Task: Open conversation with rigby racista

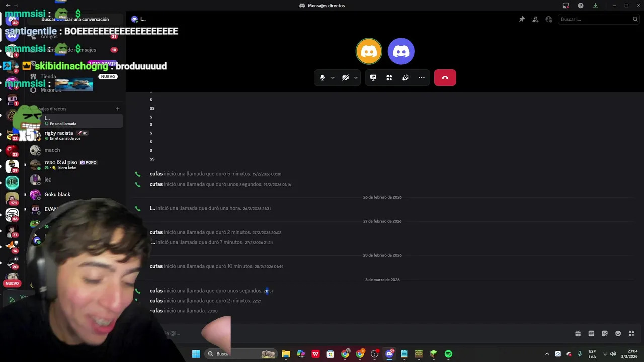Action: point(75,135)
